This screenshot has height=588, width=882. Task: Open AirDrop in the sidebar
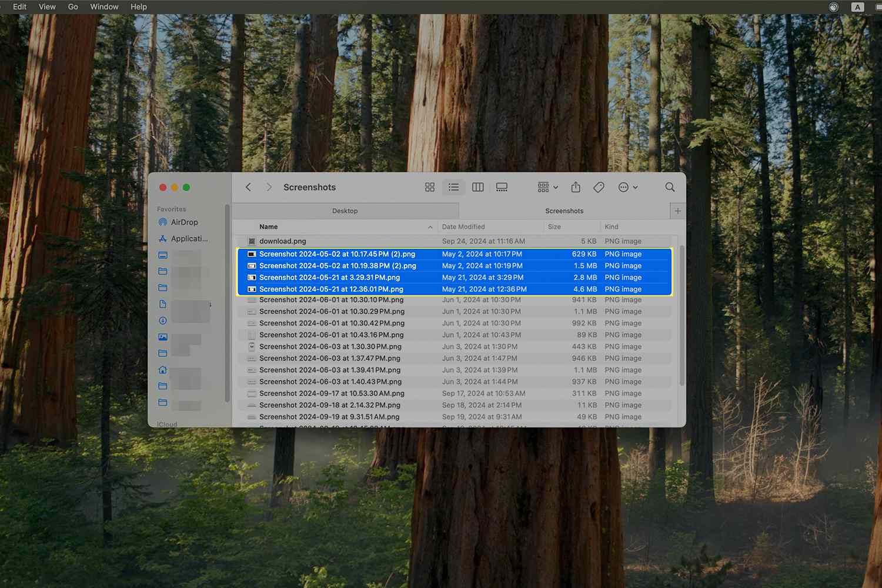[x=184, y=222]
